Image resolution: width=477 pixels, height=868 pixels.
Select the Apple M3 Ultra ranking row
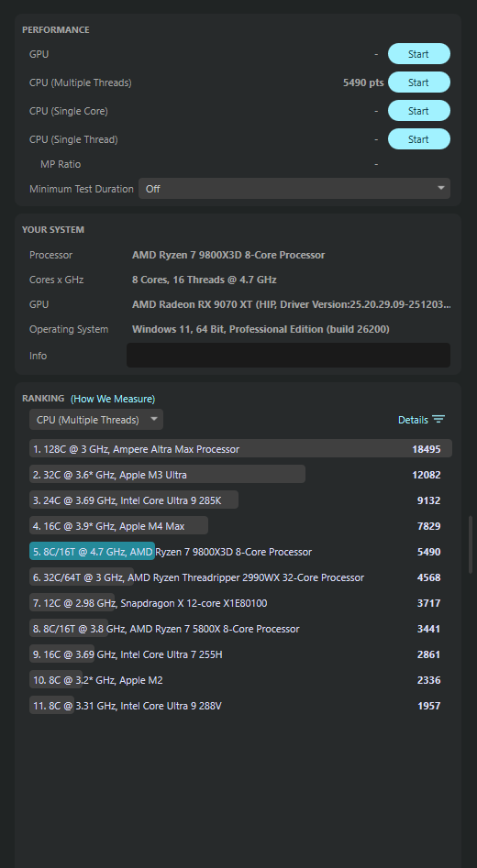(x=240, y=475)
